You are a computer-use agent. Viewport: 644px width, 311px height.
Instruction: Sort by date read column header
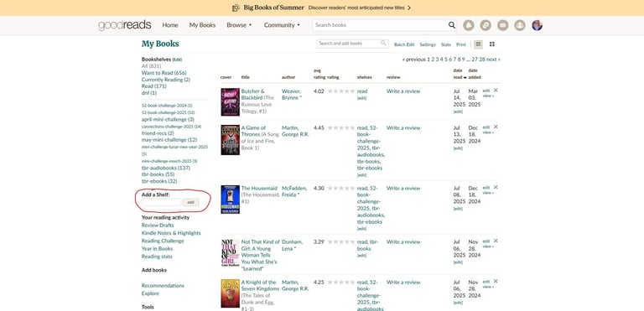(460, 74)
